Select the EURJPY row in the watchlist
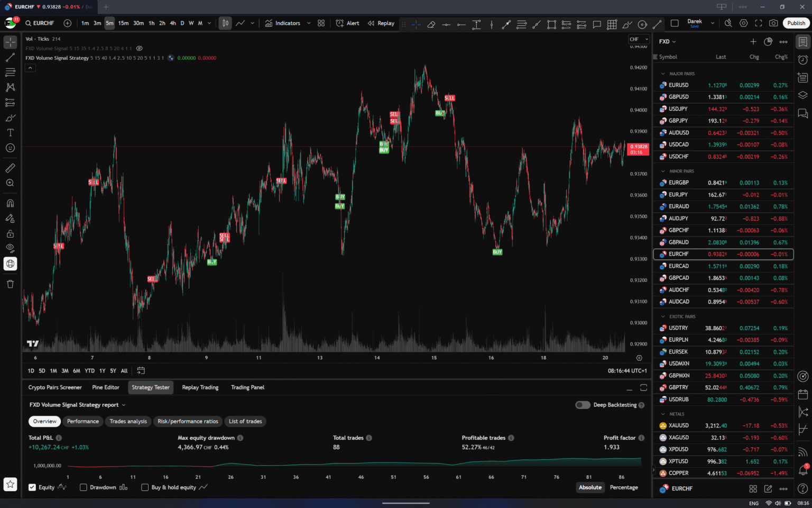812x508 pixels. (x=703, y=194)
